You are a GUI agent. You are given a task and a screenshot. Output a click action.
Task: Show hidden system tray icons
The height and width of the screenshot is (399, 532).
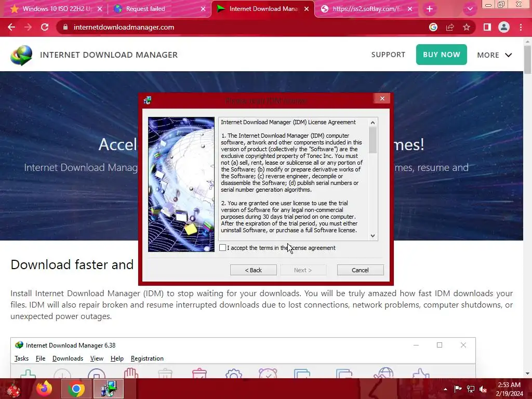point(445,389)
